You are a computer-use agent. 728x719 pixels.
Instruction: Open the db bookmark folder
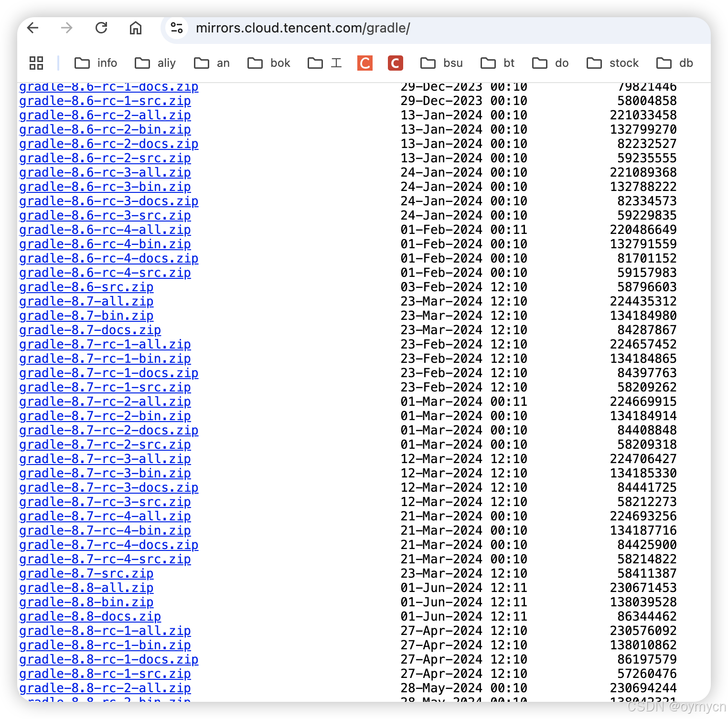click(674, 63)
